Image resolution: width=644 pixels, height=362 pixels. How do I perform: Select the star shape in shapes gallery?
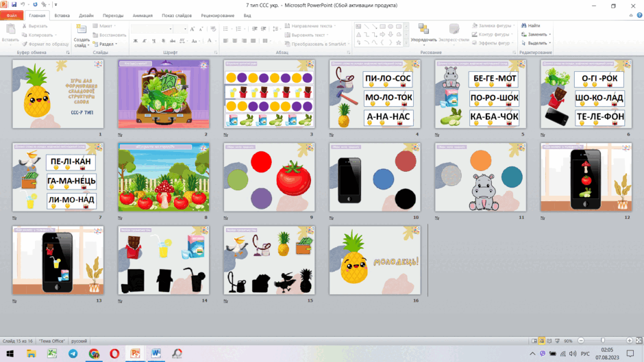click(399, 42)
